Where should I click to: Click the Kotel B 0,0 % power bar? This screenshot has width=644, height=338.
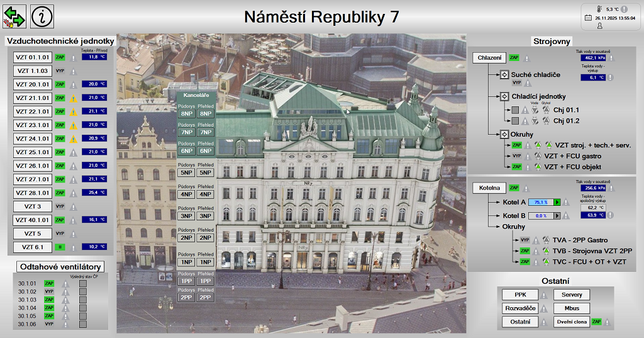541,215
